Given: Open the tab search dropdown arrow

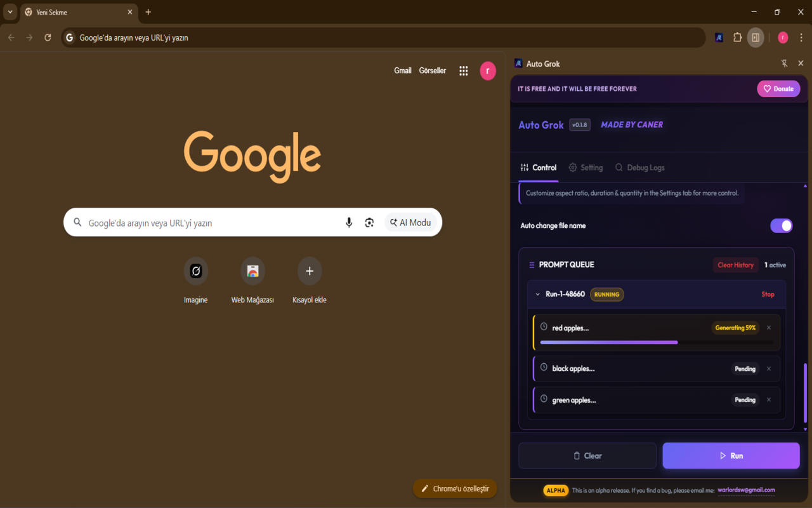Looking at the screenshot, I should click(x=10, y=12).
